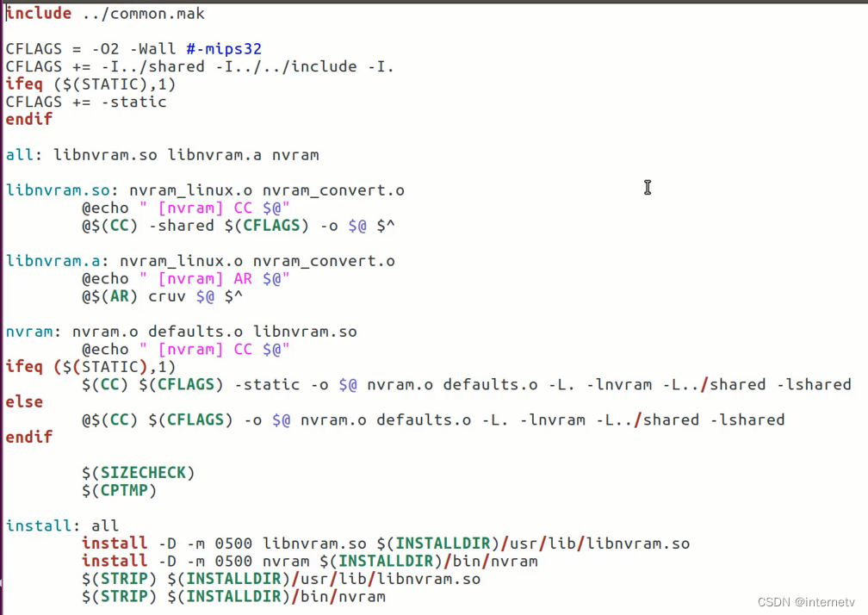Click the 'install: all' target line
The height and width of the screenshot is (615, 868).
62,525
